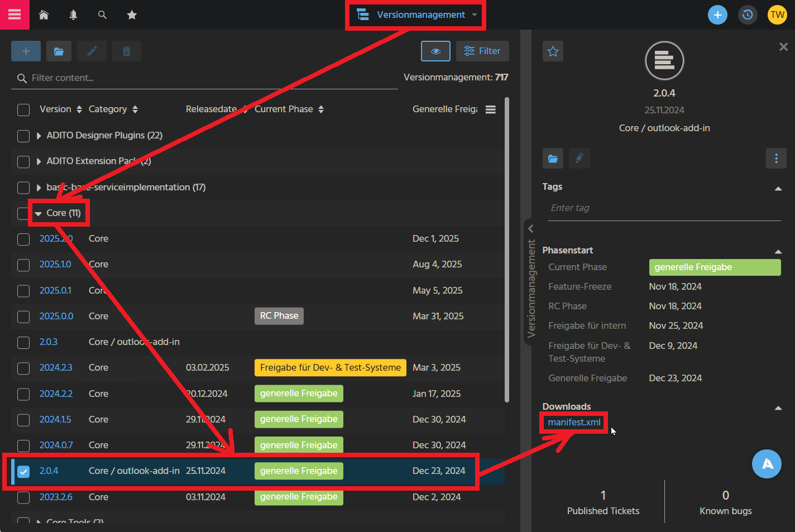Open the Known bugs counter
The image size is (795, 532).
pos(726,502)
